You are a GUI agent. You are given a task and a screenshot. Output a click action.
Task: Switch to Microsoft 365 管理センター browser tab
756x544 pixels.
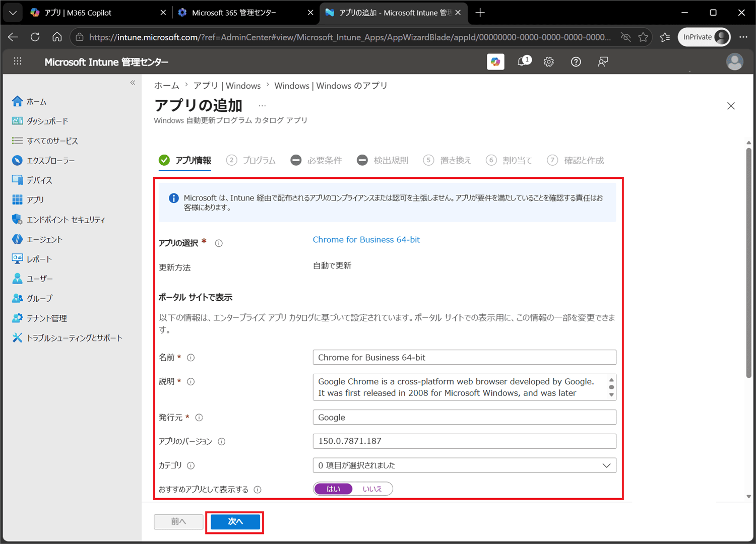(246, 13)
